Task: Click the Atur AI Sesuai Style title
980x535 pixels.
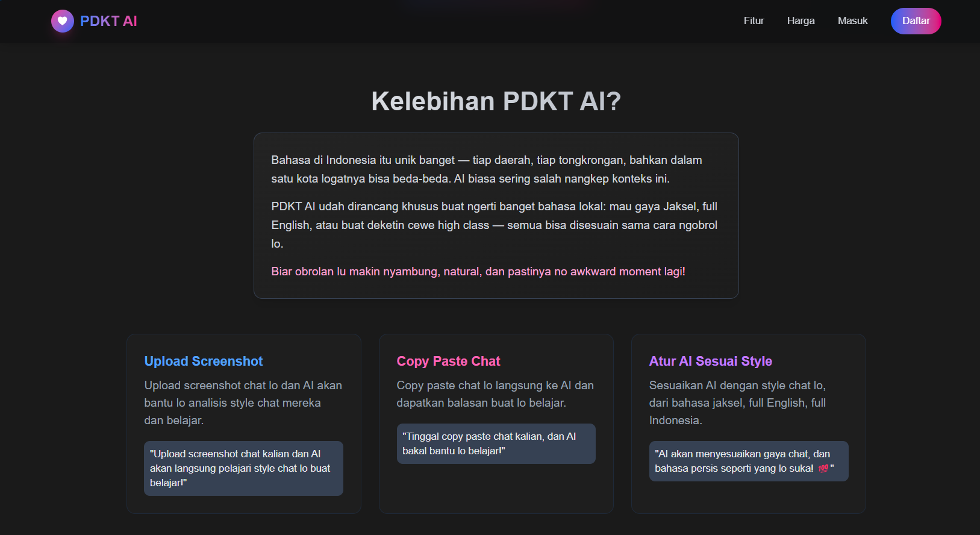Action: pyautogui.click(x=711, y=361)
